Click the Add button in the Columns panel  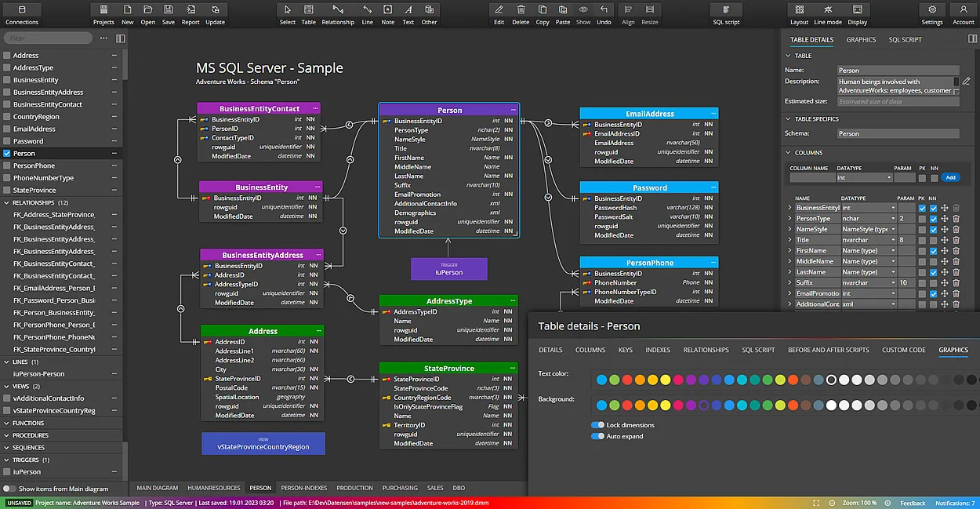950,177
